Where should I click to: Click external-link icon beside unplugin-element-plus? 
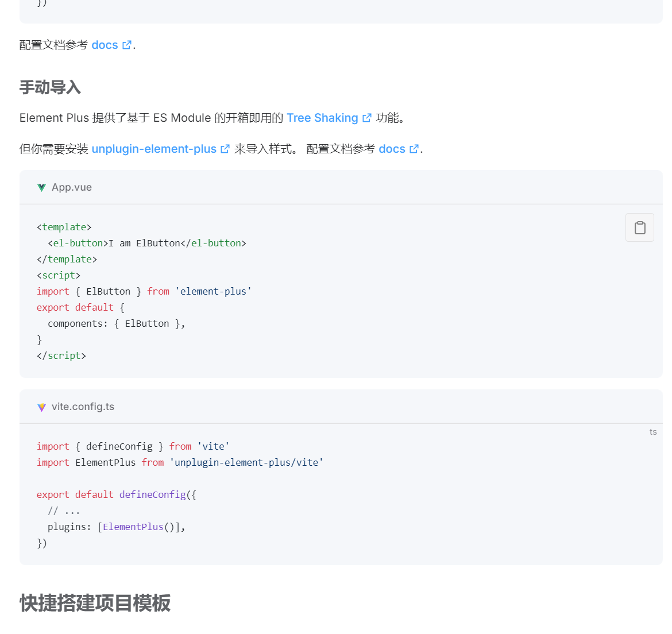pos(225,149)
